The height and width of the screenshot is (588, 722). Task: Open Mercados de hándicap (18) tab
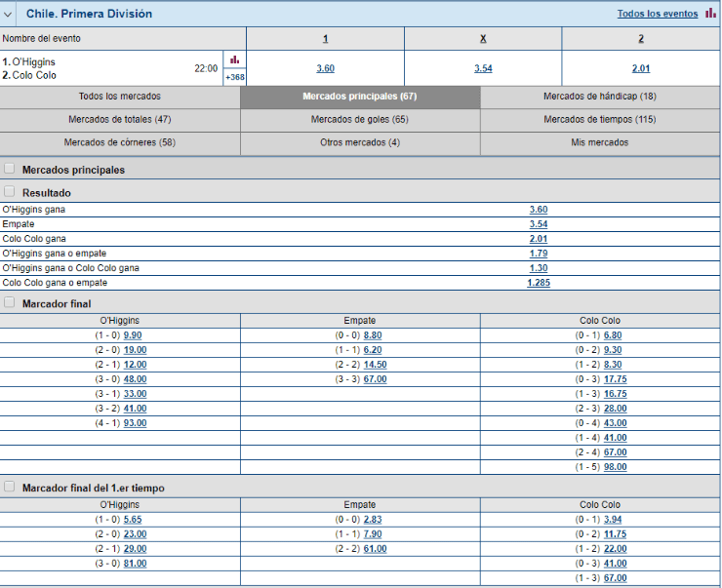click(600, 97)
